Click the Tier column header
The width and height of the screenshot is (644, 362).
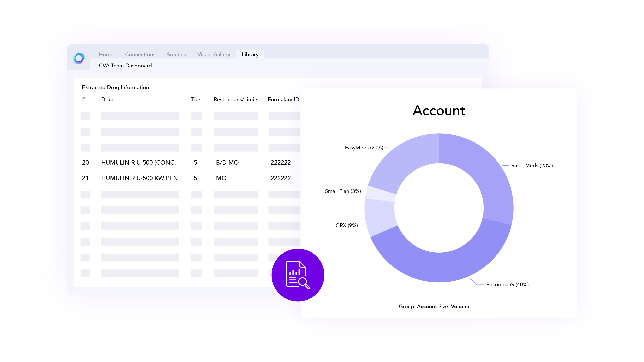click(196, 99)
